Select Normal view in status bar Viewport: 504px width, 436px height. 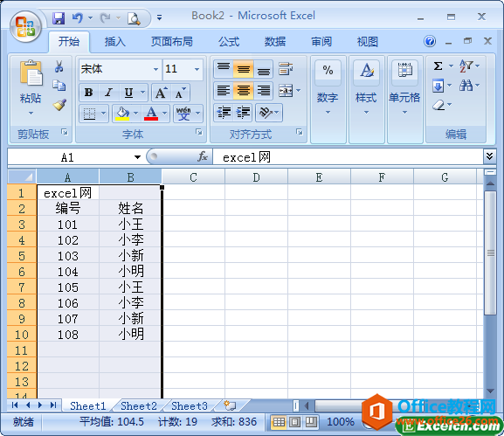point(279,422)
